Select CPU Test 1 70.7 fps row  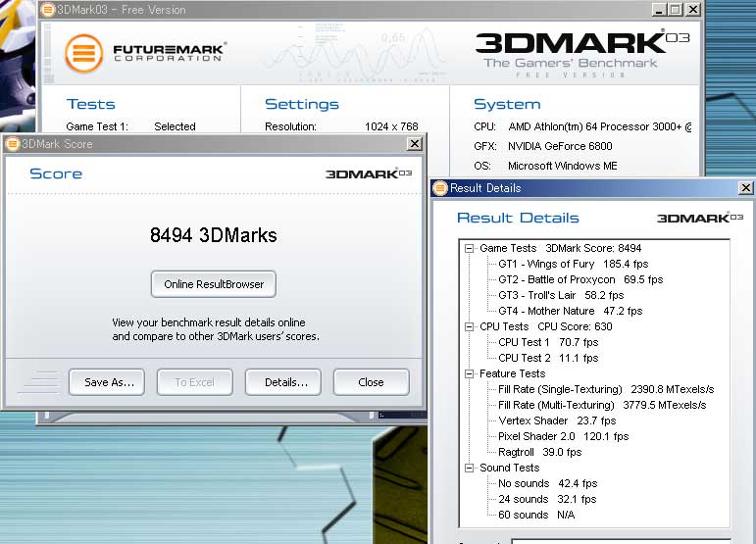548,343
